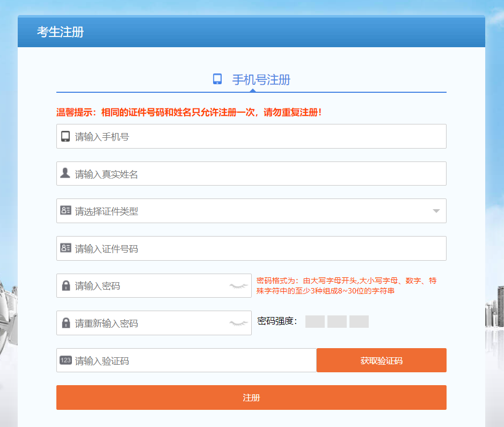The width and height of the screenshot is (504, 427).
Task: Click the person icon in the real name field
Action: point(65,173)
